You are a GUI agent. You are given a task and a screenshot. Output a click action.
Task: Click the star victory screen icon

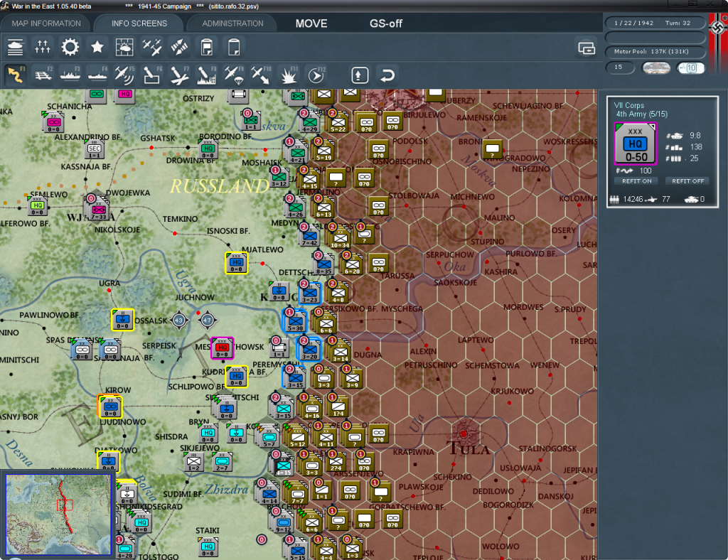pos(97,48)
